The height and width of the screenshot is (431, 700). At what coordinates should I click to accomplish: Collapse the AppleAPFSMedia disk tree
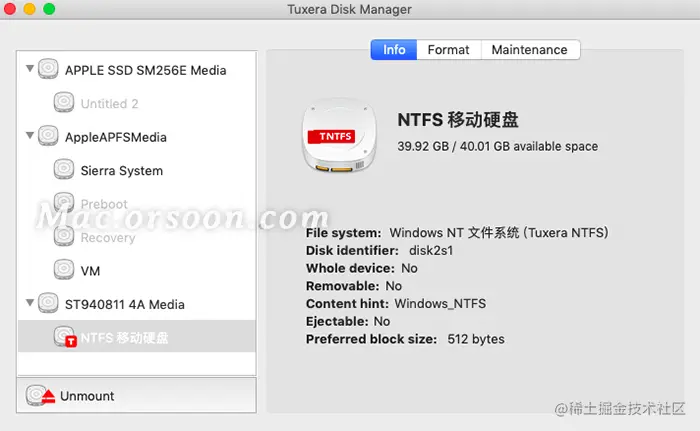29,135
